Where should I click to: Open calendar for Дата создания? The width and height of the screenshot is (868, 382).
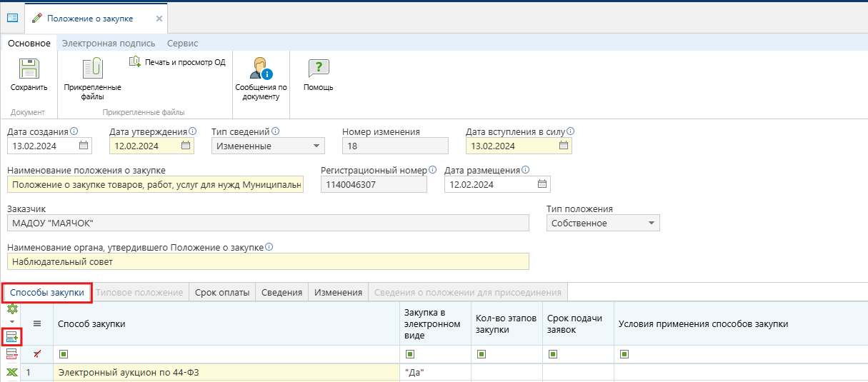[84, 146]
